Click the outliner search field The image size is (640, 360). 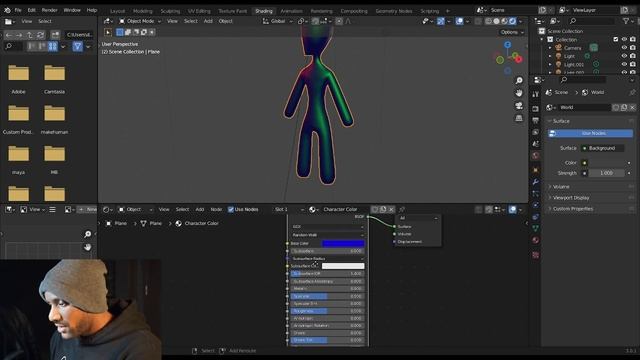(x=593, y=21)
